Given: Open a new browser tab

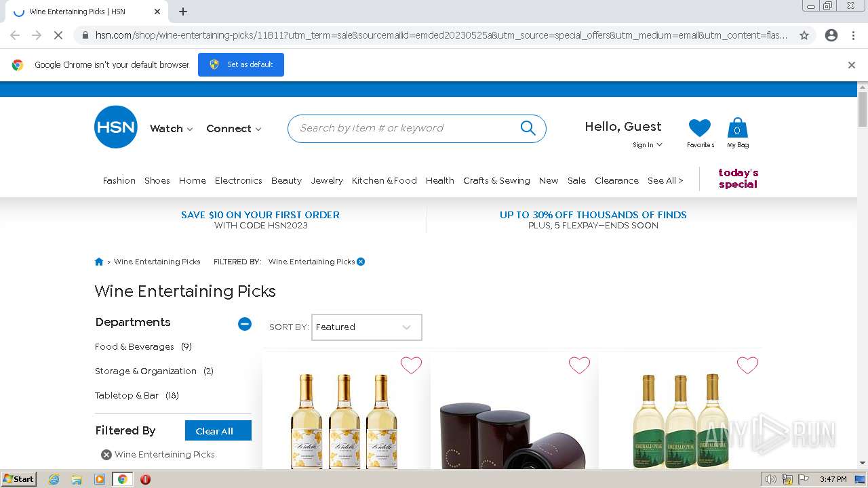Looking at the screenshot, I should click(x=183, y=12).
